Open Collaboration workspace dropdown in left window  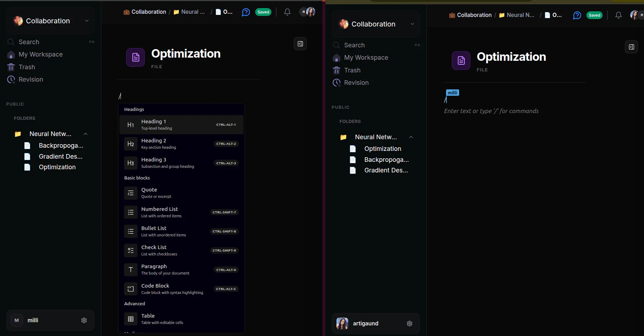click(51, 21)
